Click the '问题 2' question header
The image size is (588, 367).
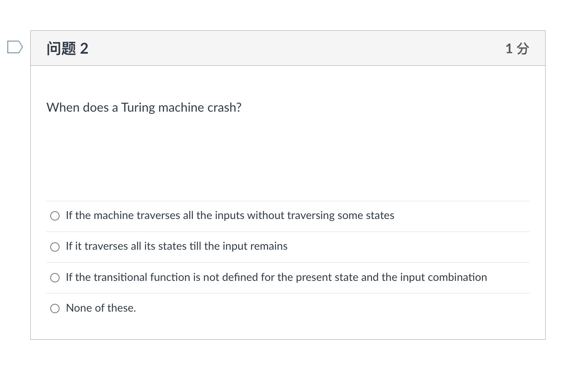[67, 48]
